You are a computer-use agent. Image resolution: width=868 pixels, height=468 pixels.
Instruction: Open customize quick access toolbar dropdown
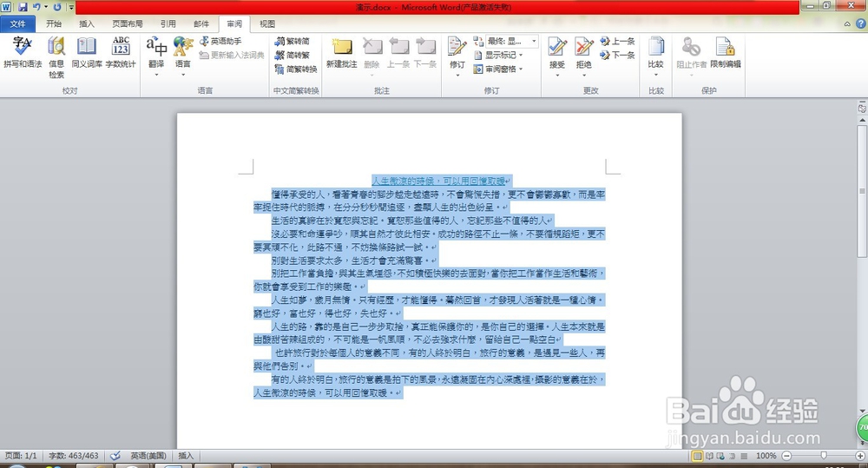pos(71,7)
